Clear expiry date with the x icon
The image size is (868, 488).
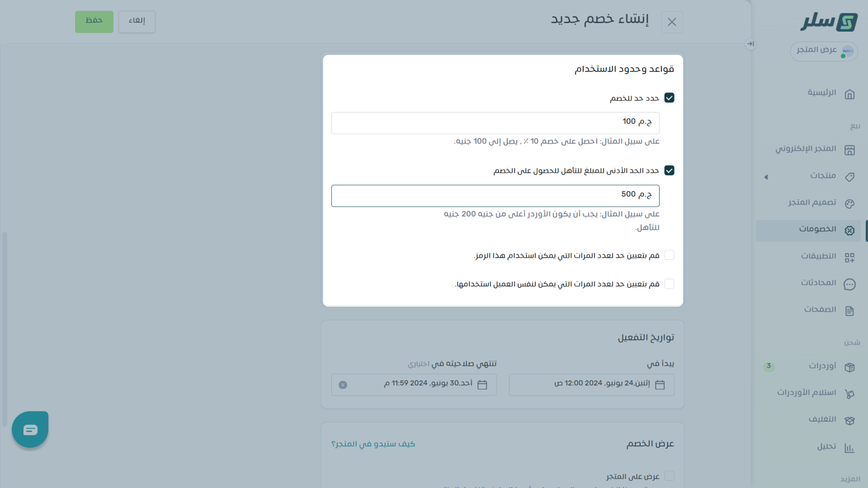(343, 385)
